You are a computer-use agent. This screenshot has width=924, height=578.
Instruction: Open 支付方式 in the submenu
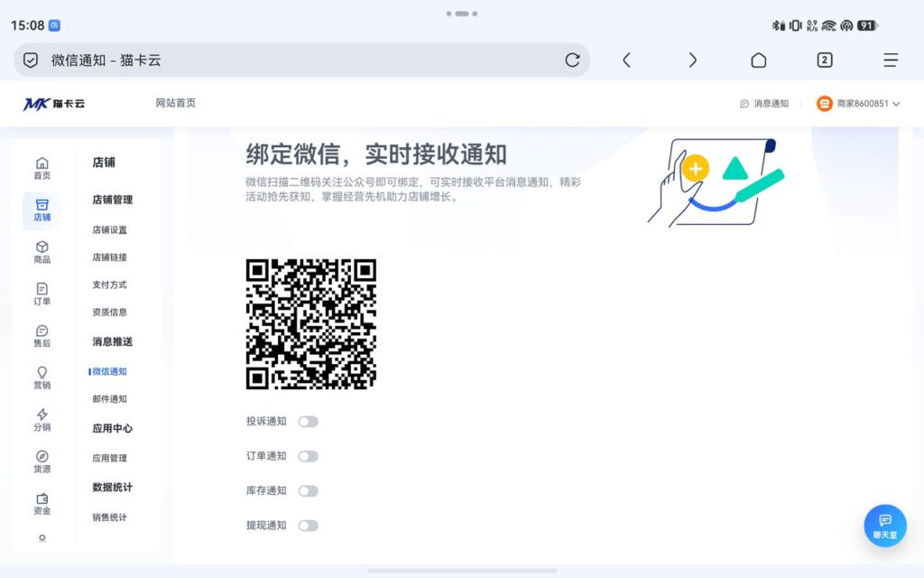click(109, 284)
